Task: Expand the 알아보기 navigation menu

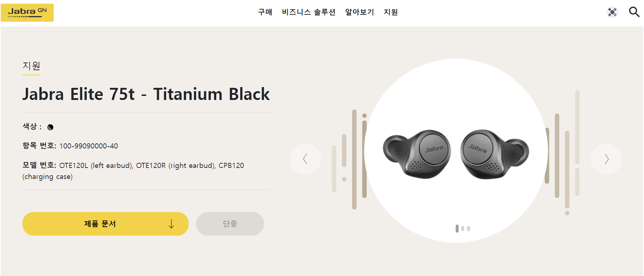Action: (359, 12)
